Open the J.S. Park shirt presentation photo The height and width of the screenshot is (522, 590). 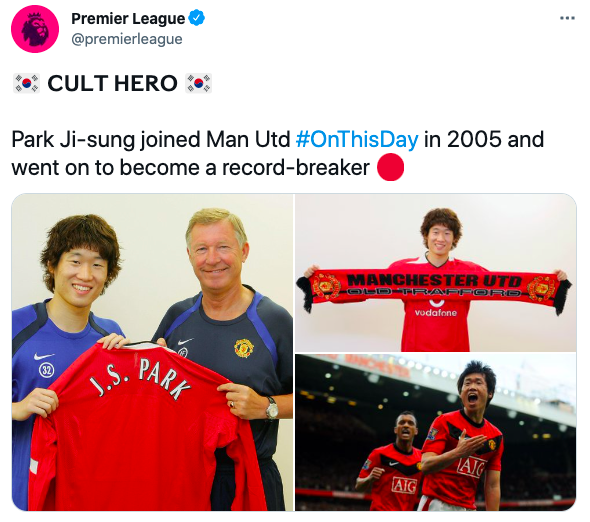[x=152, y=352]
